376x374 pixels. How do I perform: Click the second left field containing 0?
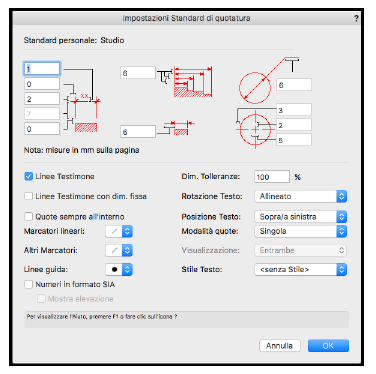pyautogui.click(x=42, y=84)
